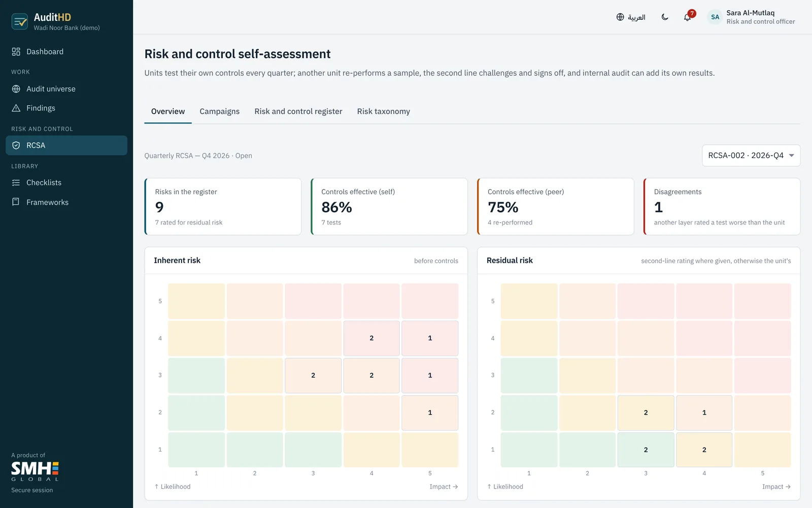The width and height of the screenshot is (812, 508).
Task: Click the Audit universe globe icon
Action: pos(16,89)
